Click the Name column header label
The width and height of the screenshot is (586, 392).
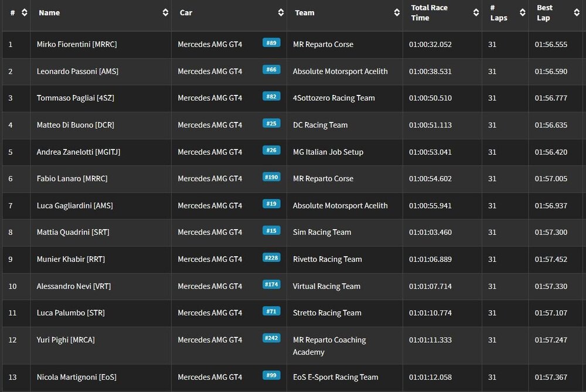[49, 13]
